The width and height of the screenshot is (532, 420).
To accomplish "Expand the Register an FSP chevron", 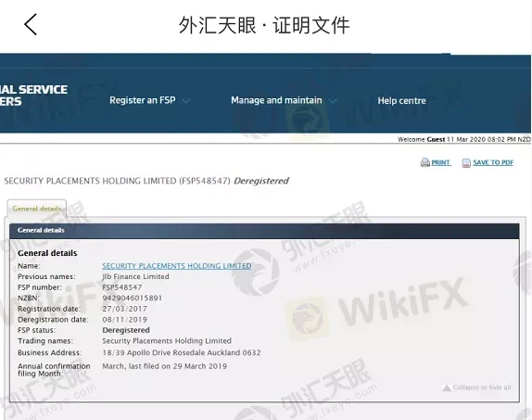I will point(186,101).
